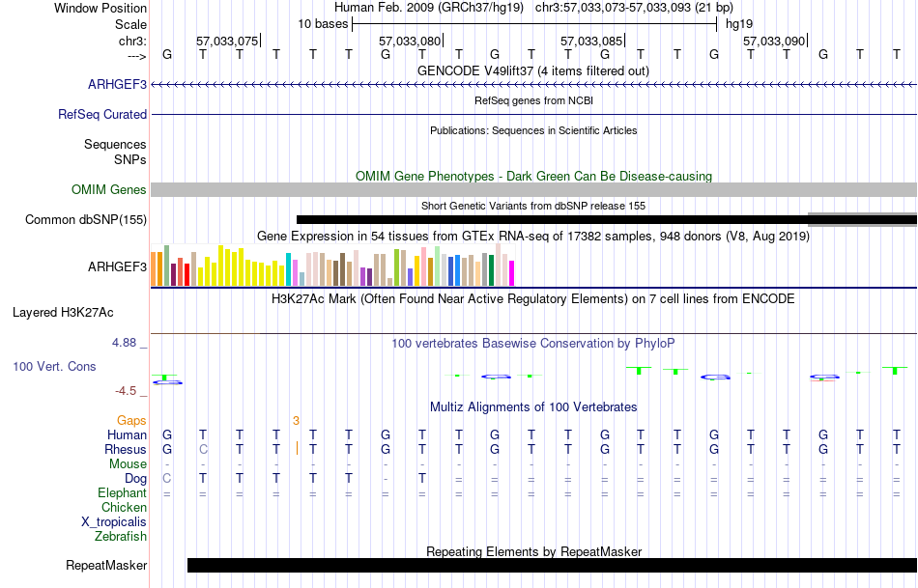Click the 57,033,080 position label

[x=410, y=41]
